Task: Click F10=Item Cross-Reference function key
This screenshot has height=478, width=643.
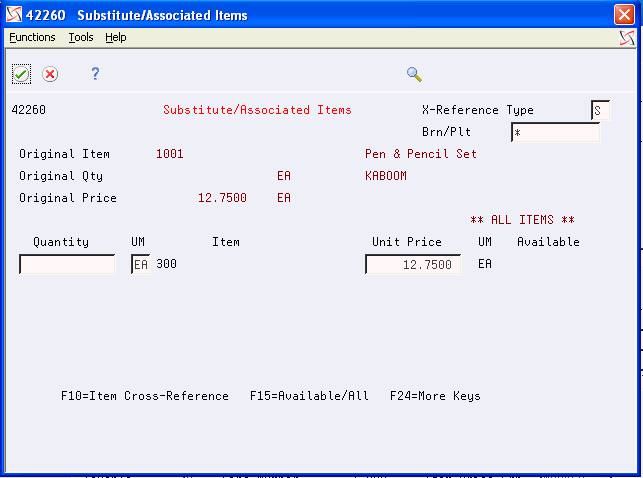Action: coord(145,396)
